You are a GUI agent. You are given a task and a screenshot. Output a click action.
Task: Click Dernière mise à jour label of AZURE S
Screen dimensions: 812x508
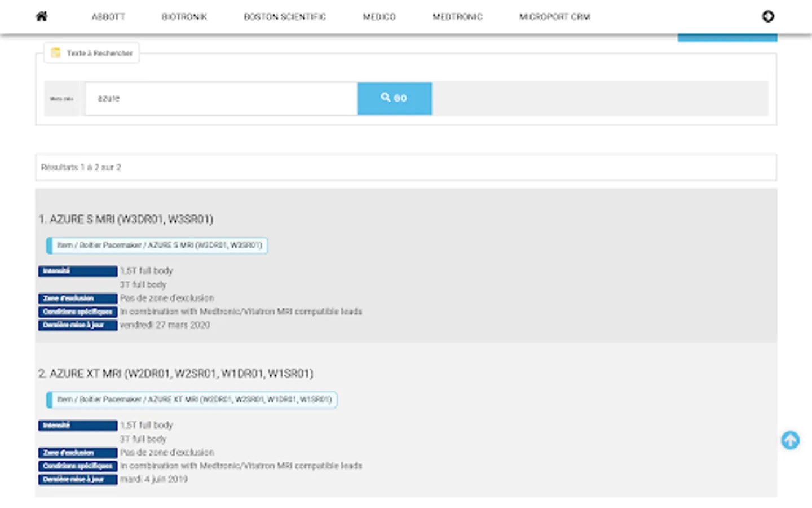pos(78,325)
